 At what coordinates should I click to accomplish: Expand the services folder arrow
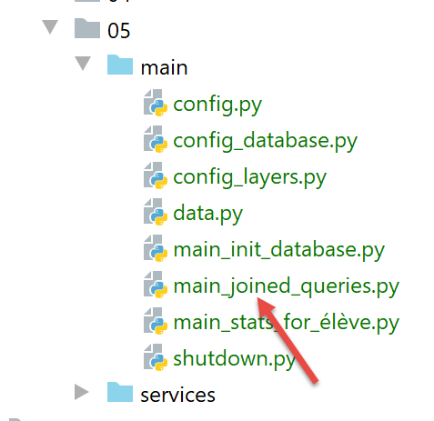pos(82,392)
